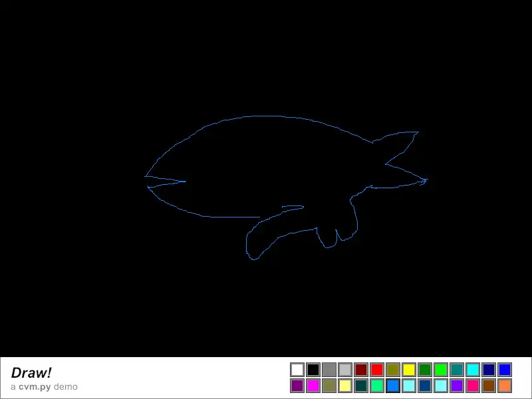Choose the medium gray swatch
This screenshot has height=399, width=532.
click(x=329, y=370)
